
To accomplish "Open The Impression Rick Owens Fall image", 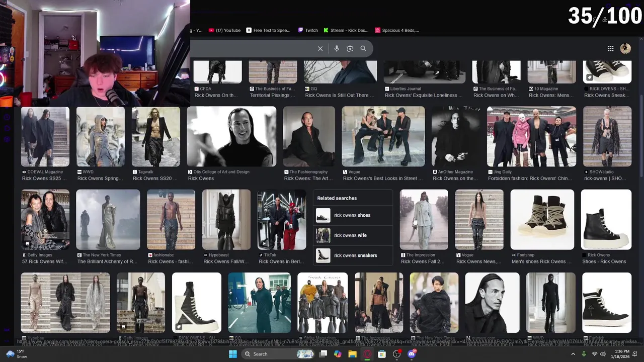I will pyautogui.click(x=424, y=219).
